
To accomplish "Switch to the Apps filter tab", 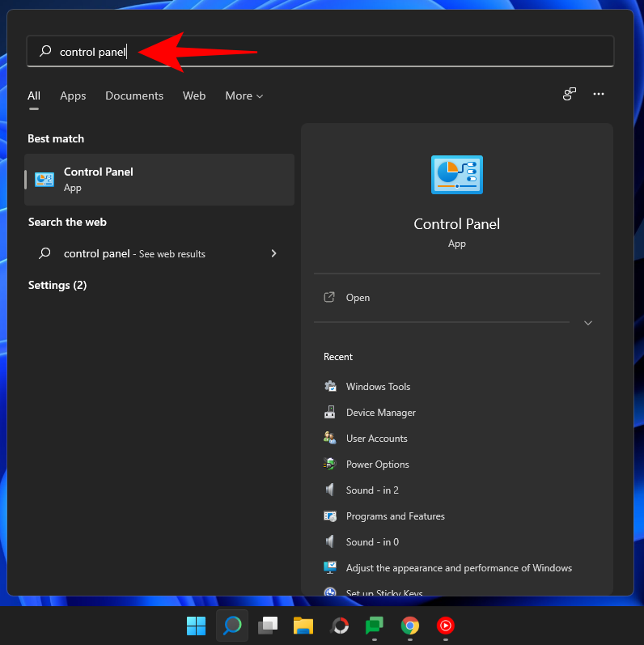I will [73, 95].
